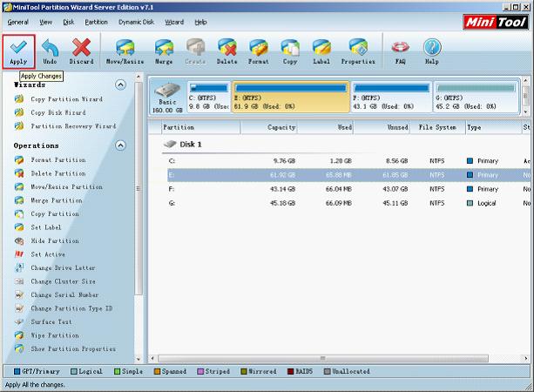
Task: Click the Partition Recovery Wizard sidebar icon
Action: (x=19, y=126)
